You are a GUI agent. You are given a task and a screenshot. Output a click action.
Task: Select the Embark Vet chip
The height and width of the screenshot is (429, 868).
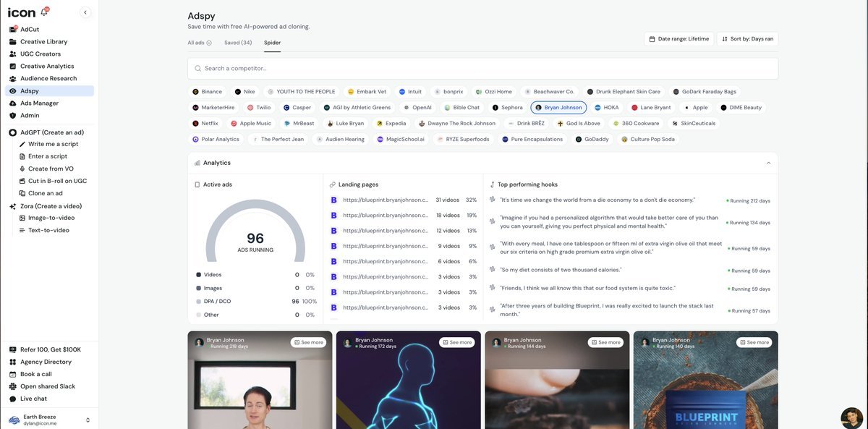[367, 92]
